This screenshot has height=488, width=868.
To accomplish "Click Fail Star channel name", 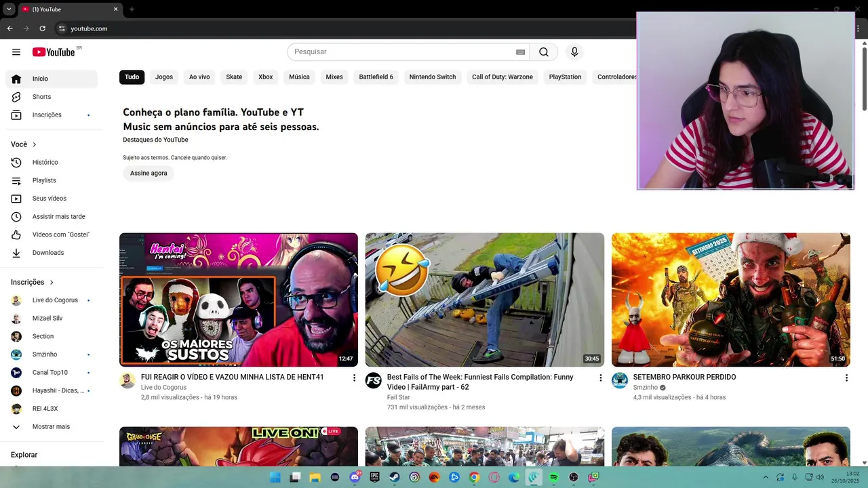I will tap(399, 397).
